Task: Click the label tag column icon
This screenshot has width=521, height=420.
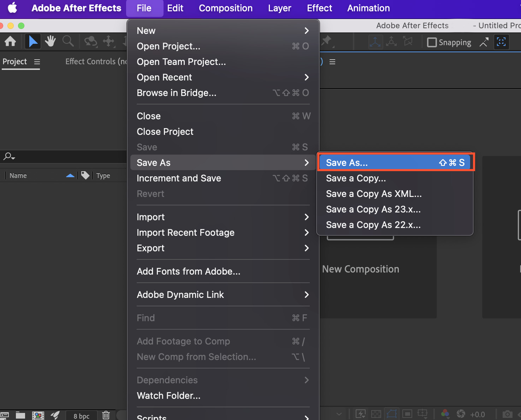Action: pyautogui.click(x=85, y=175)
